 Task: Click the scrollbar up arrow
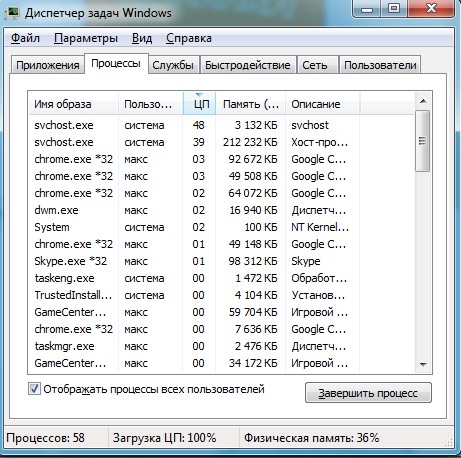(423, 101)
